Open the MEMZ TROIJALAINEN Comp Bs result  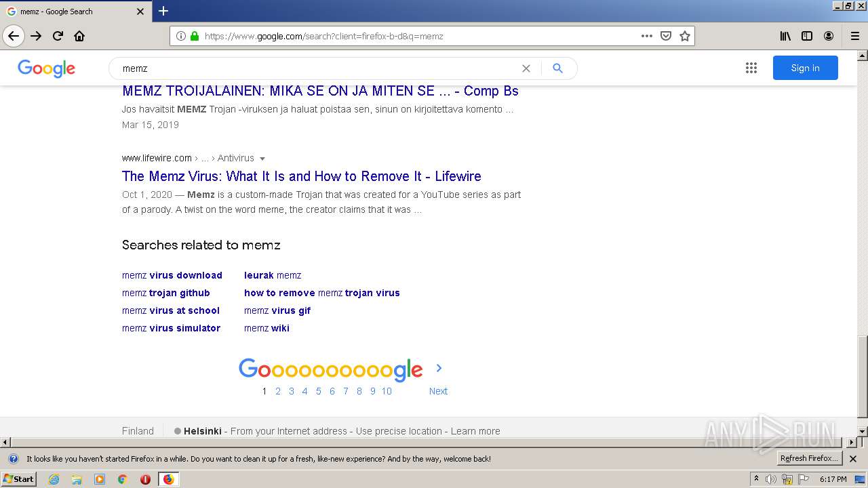pyautogui.click(x=320, y=91)
